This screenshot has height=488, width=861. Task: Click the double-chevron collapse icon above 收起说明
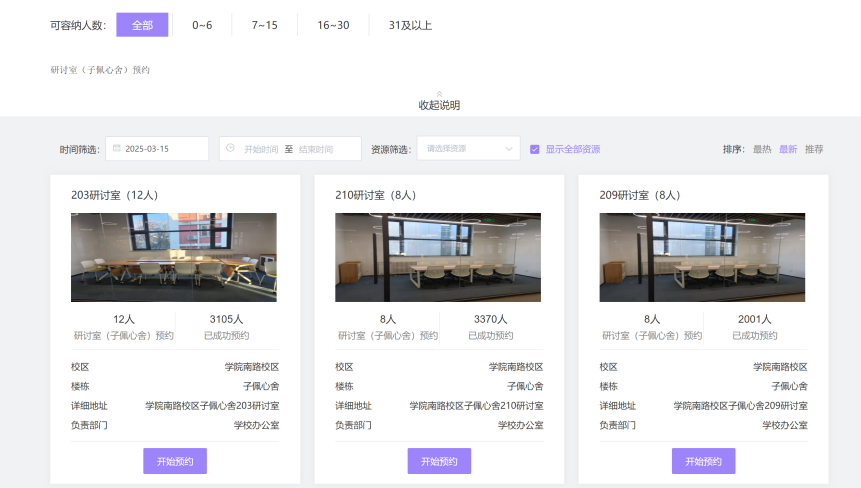[x=439, y=93]
